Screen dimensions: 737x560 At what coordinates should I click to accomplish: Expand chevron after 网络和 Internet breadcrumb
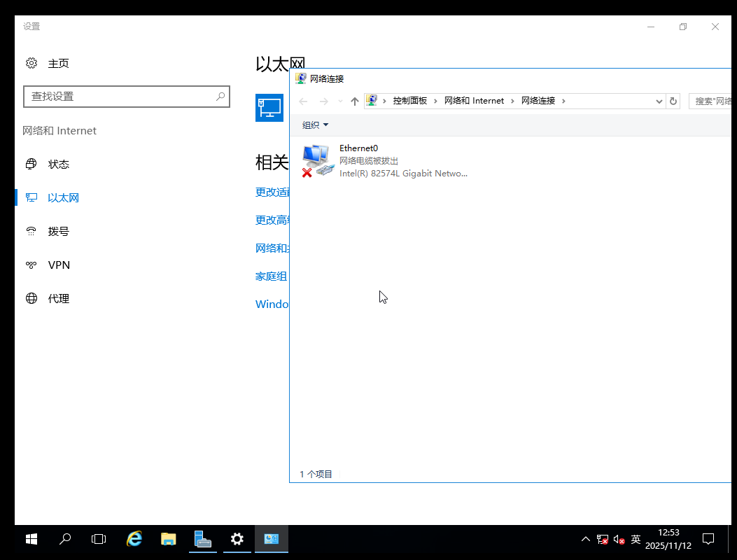(512, 101)
